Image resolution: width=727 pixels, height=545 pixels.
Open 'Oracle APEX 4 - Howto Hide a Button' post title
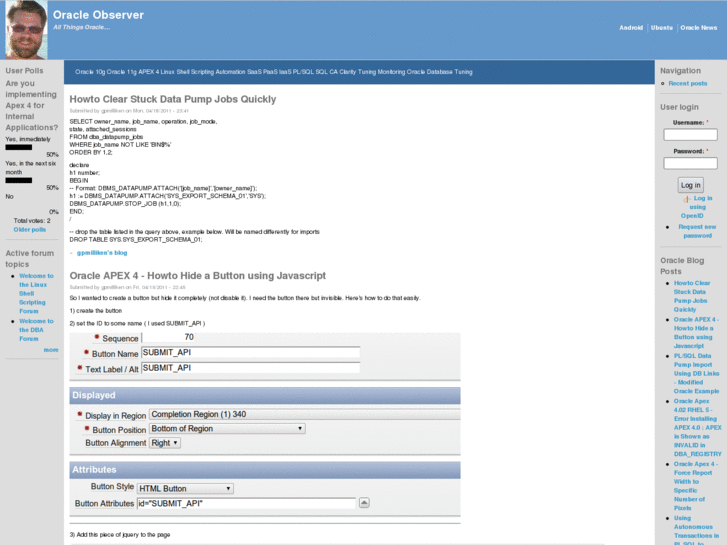198,276
